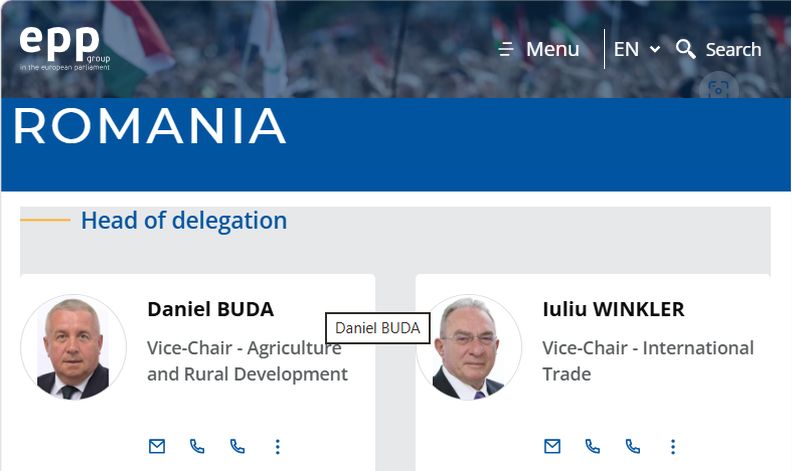The image size is (792, 471).
Task: Click Daniel BUDA's portrait photo
Action: click(x=73, y=347)
